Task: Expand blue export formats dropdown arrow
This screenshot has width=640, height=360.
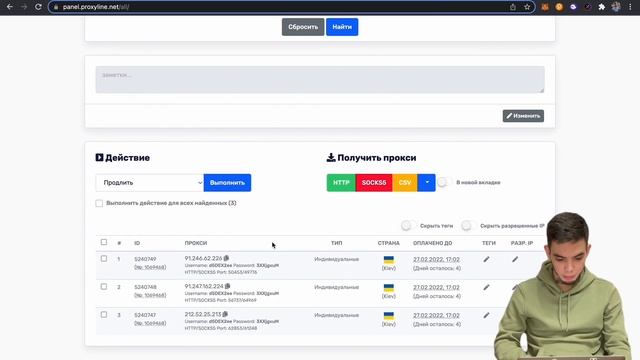Action: [x=427, y=182]
